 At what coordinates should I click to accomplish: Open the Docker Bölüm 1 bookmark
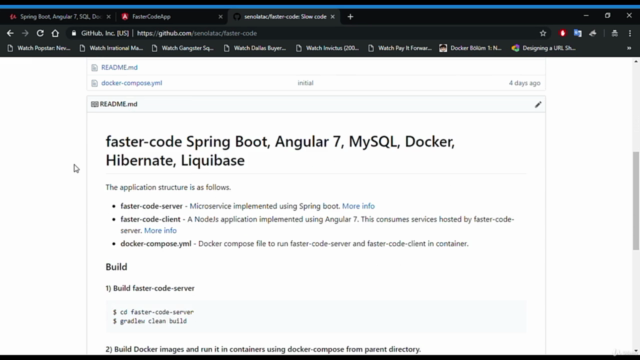471,48
